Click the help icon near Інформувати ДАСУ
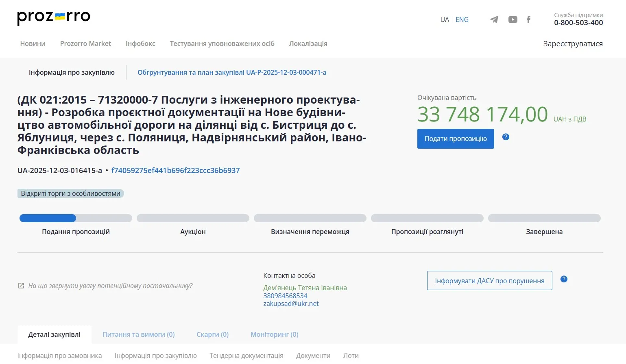The width and height of the screenshot is (626, 364). coord(564,279)
